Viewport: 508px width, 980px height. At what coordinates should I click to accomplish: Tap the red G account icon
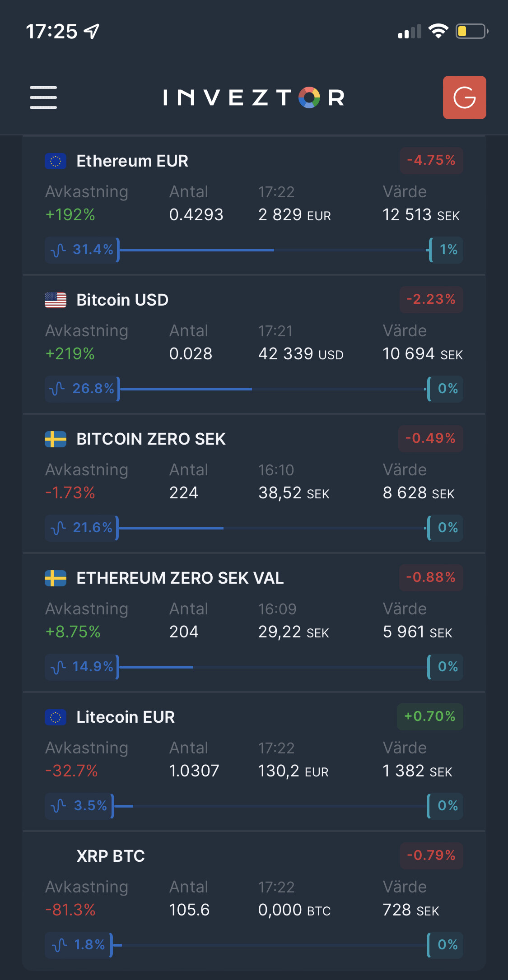coord(464,98)
